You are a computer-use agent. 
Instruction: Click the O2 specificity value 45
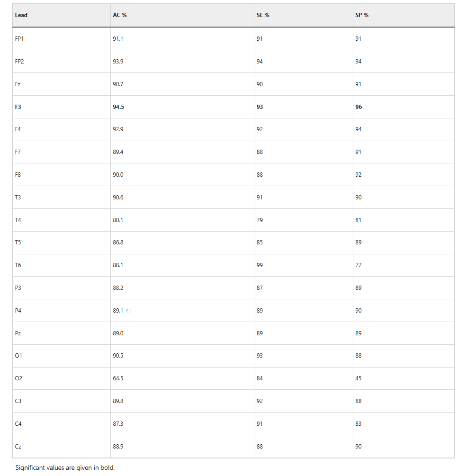coord(358,378)
